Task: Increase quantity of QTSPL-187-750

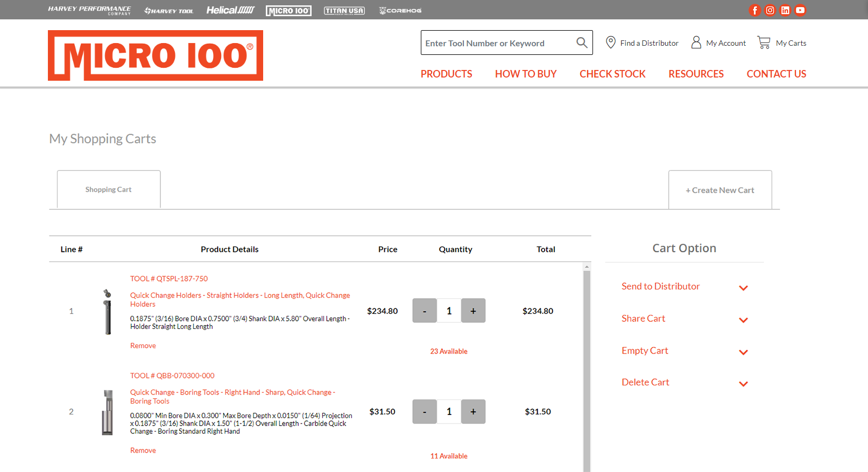Action: pyautogui.click(x=474, y=311)
